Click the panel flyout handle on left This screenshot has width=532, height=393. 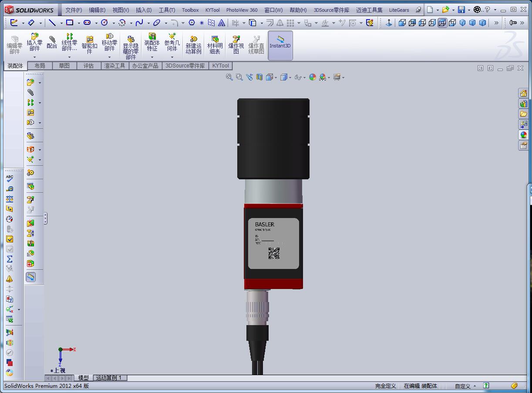pyautogui.click(x=45, y=218)
